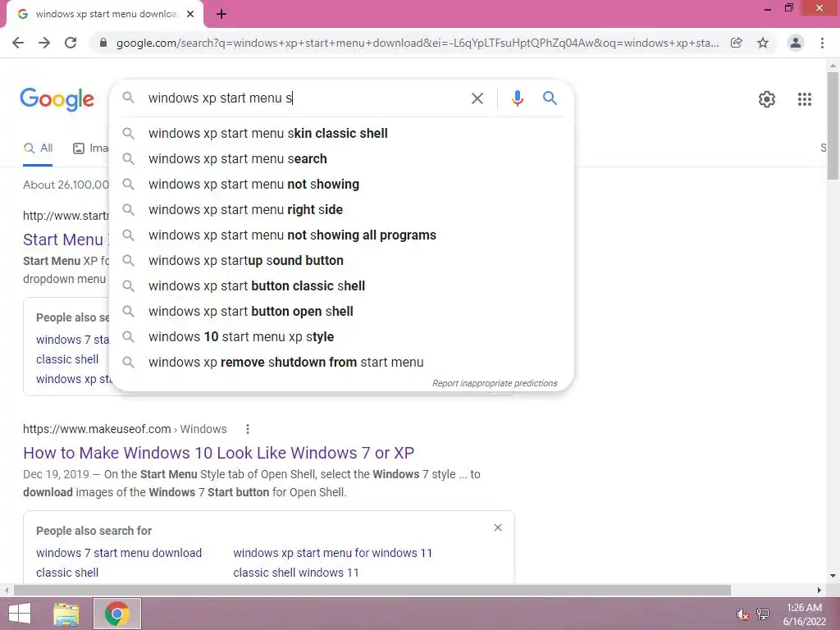Screen dimensions: 840x630
Task: Click the muted volume tray icon
Action: [x=742, y=614]
